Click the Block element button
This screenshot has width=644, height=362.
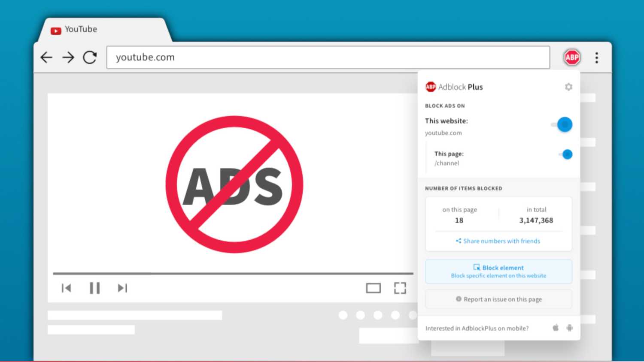coord(498,271)
